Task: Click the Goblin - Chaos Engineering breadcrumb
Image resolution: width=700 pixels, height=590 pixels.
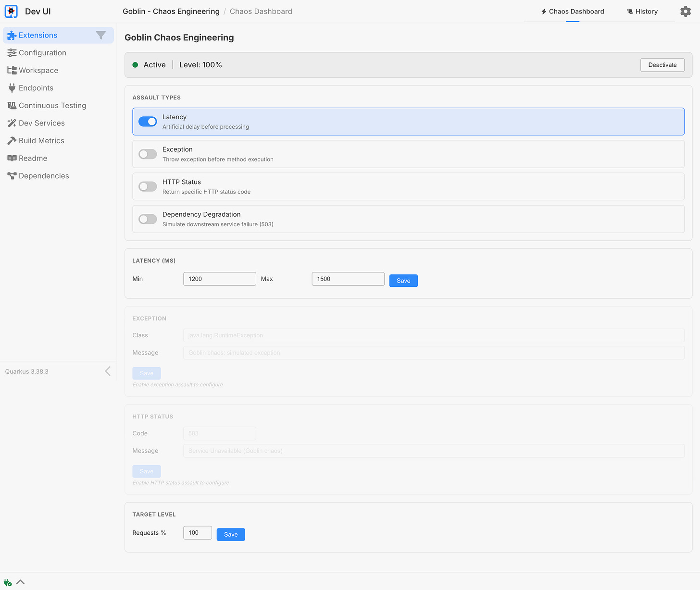Action: click(x=171, y=12)
